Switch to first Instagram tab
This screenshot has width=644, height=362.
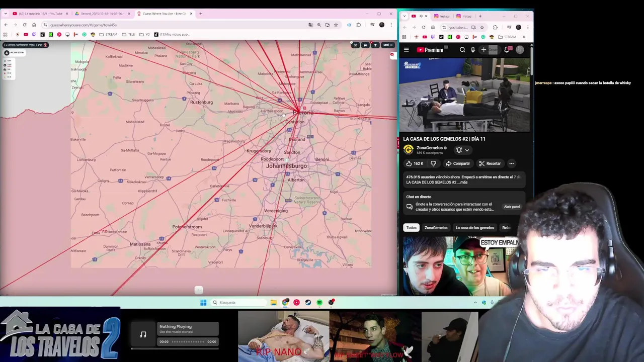click(x=442, y=16)
